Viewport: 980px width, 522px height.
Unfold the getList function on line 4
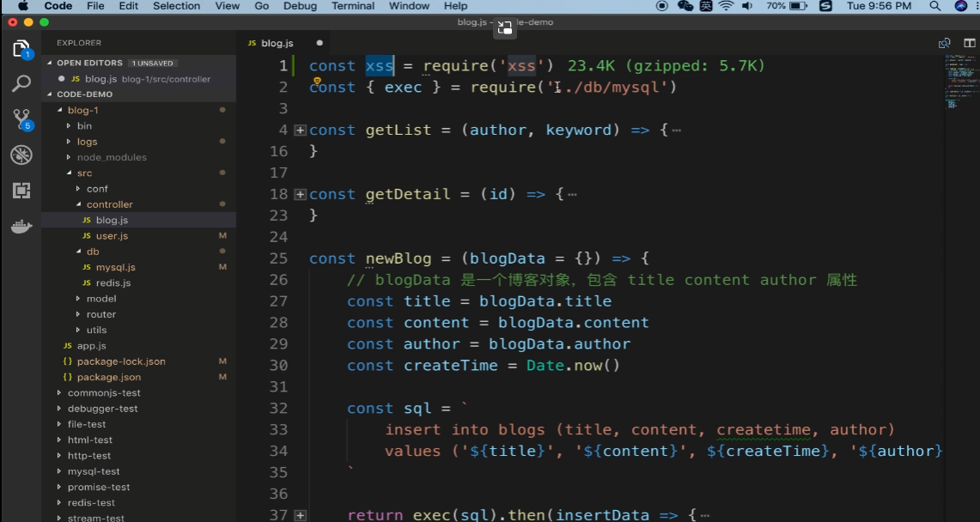click(x=300, y=130)
